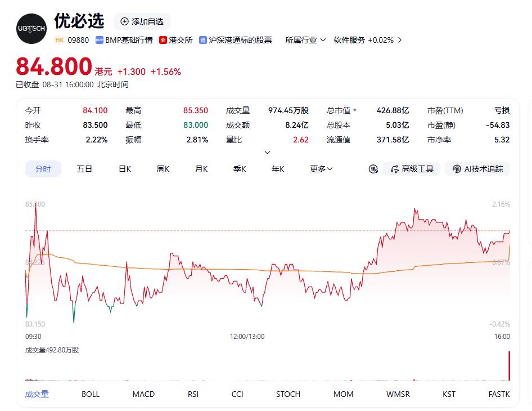532x411 pixels.
Task: Select the 分时 chart tab
Action: point(43,169)
